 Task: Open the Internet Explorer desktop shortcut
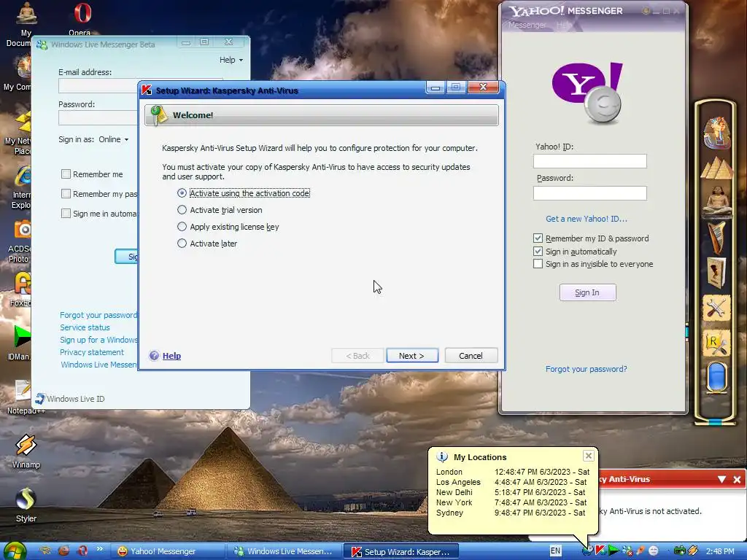click(x=21, y=187)
